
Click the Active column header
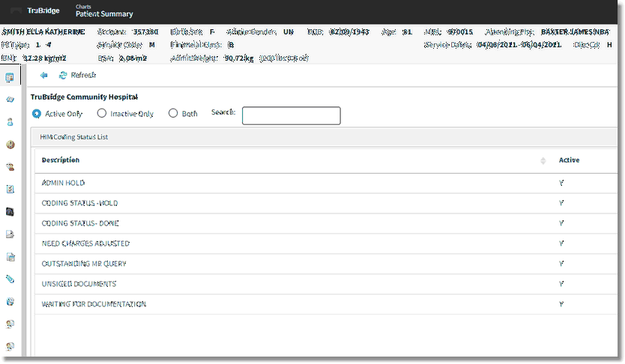point(569,160)
